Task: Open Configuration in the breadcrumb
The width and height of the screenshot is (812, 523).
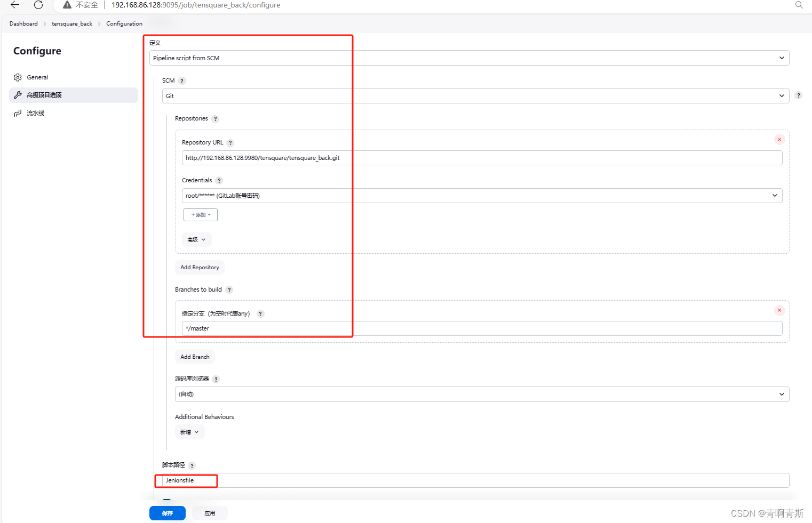Action: click(x=124, y=23)
